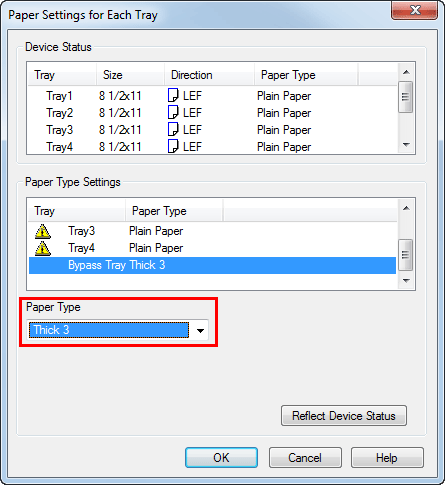Screen dimensions: 445x485
Task: Close the Paper Settings dialog window
Action: click(x=414, y=10)
